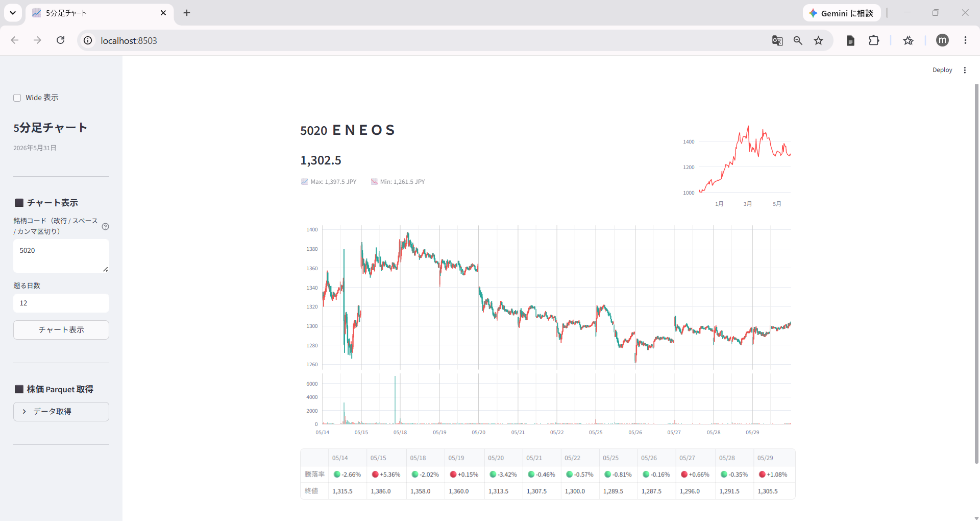Open the Extensions puzzle icon
This screenshot has width=980, height=521.
point(874,40)
